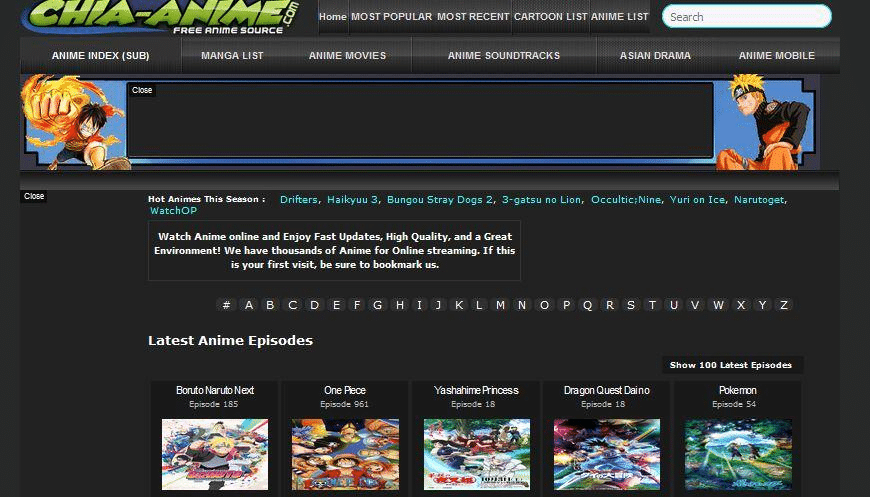Open Bungou Stray Dogs 2 link
Screen dimensions: 870x497
[x=439, y=200]
